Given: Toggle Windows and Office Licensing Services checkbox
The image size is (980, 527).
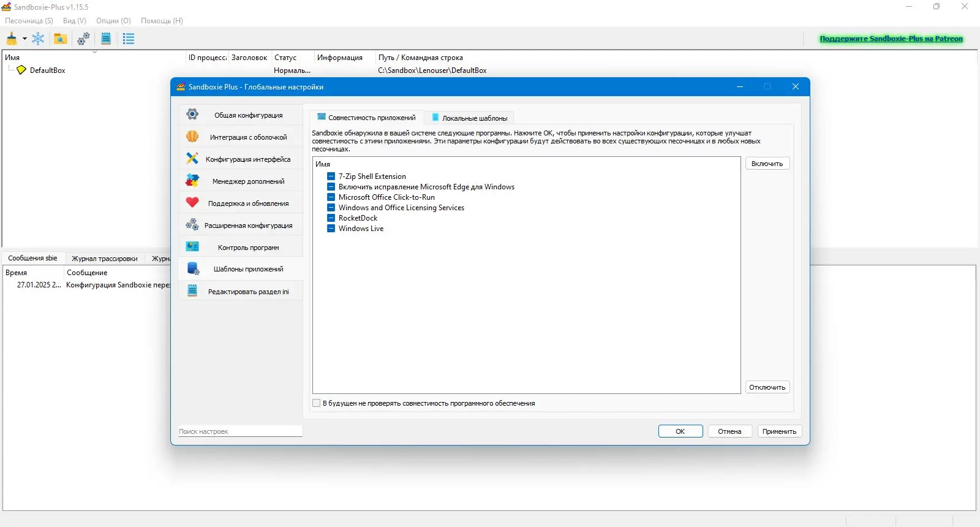Looking at the screenshot, I should 331,208.
